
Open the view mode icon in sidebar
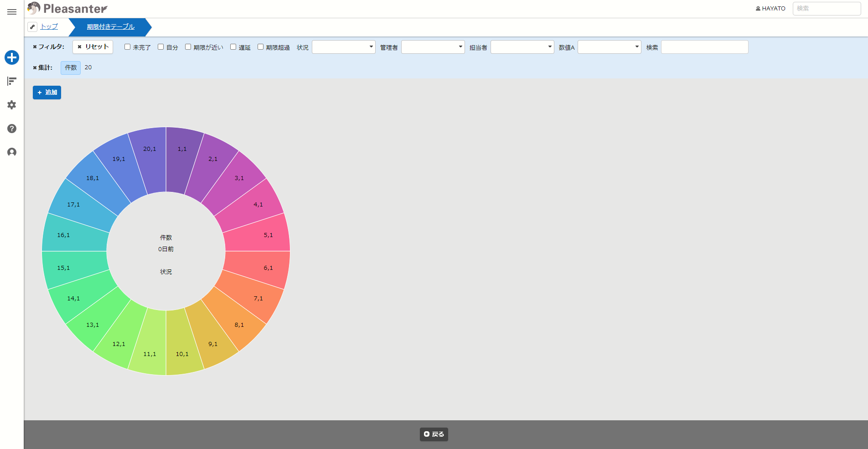click(12, 81)
